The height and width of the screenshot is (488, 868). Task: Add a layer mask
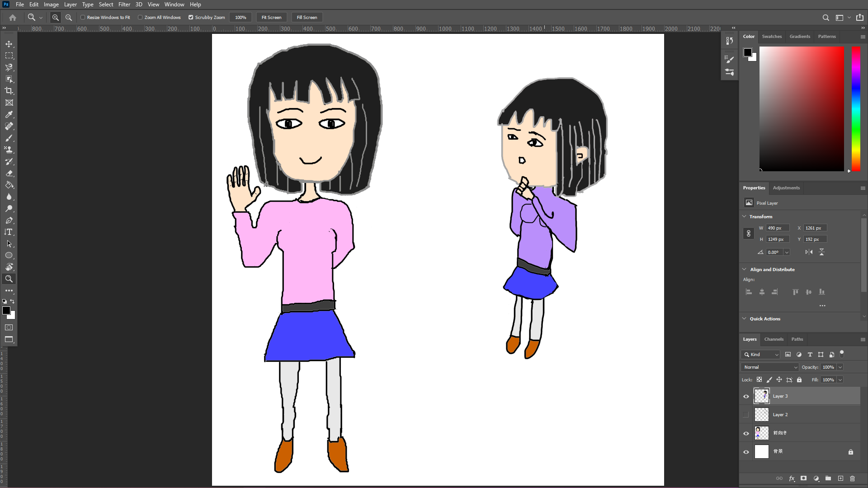click(803, 478)
